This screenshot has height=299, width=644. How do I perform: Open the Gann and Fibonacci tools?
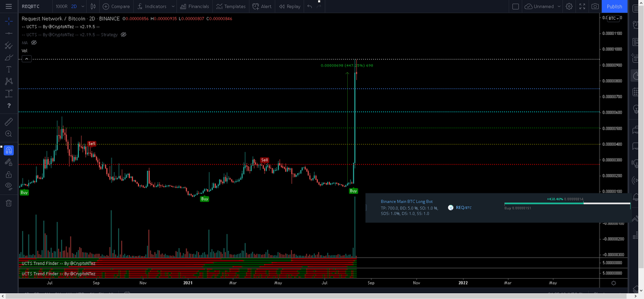(9, 46)
